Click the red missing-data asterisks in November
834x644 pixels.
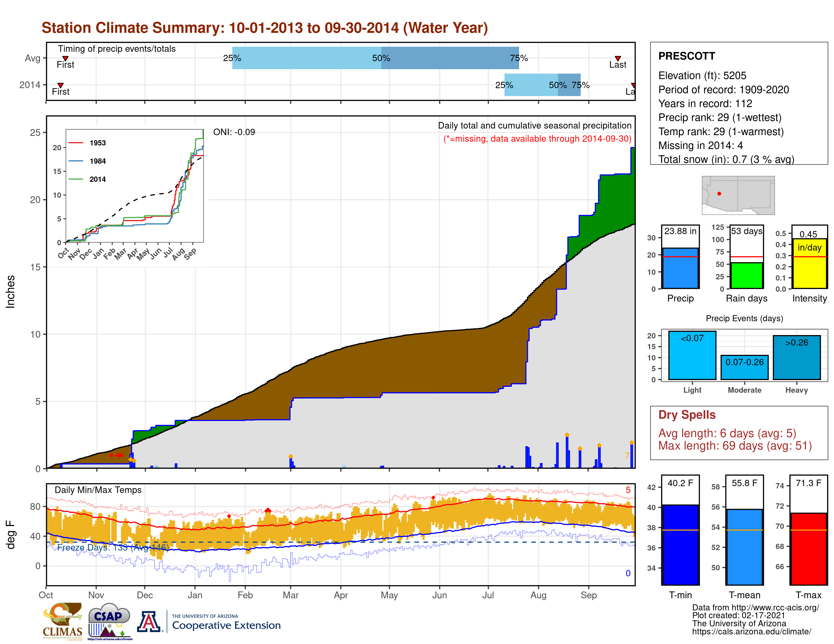coord(116,455)
